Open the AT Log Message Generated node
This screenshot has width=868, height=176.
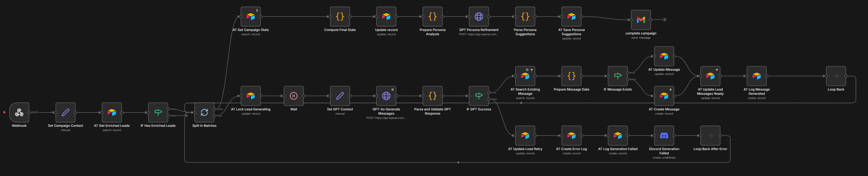[757, 76]
